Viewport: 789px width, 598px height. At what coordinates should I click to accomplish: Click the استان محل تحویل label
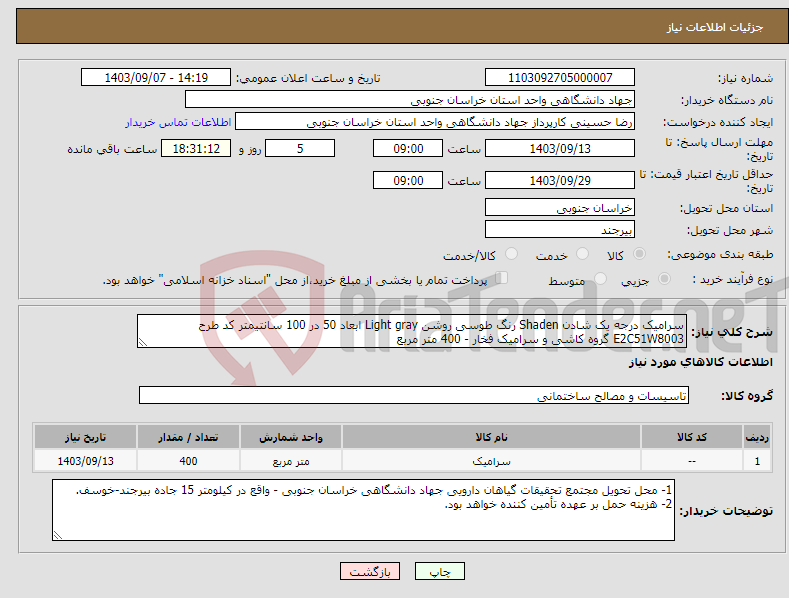click(x=726, y=208)
